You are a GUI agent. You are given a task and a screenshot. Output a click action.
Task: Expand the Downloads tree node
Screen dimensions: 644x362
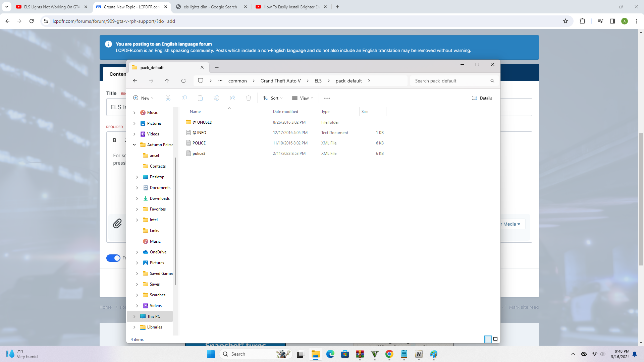tap(137, 198)
